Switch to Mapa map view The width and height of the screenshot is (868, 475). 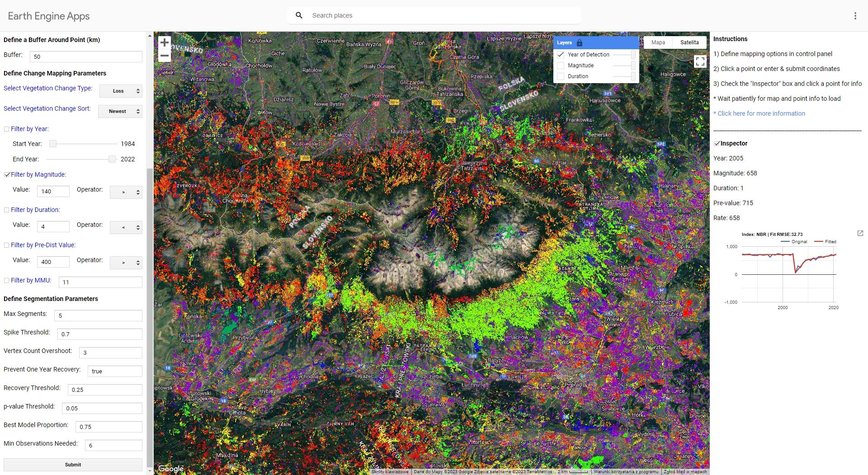[658, 42]
